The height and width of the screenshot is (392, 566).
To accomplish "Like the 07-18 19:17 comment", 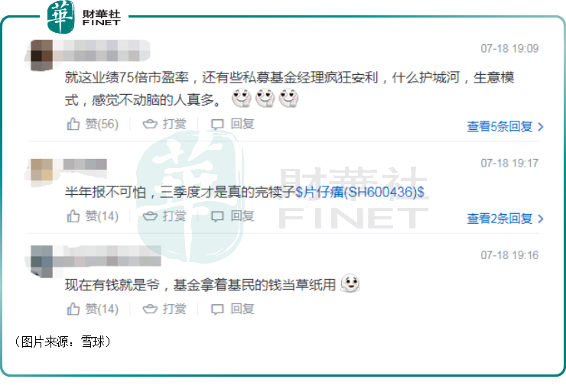I will pyautogui.click(x=93, y=216).
